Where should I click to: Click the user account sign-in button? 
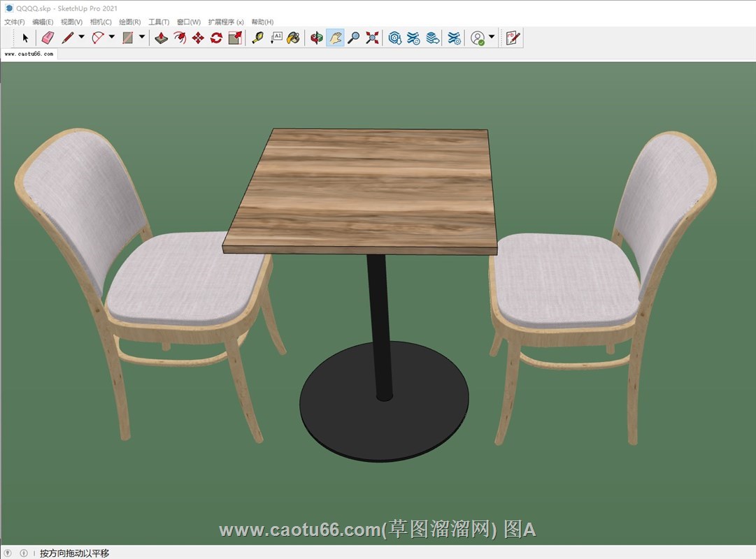click(x=478, y=38)
